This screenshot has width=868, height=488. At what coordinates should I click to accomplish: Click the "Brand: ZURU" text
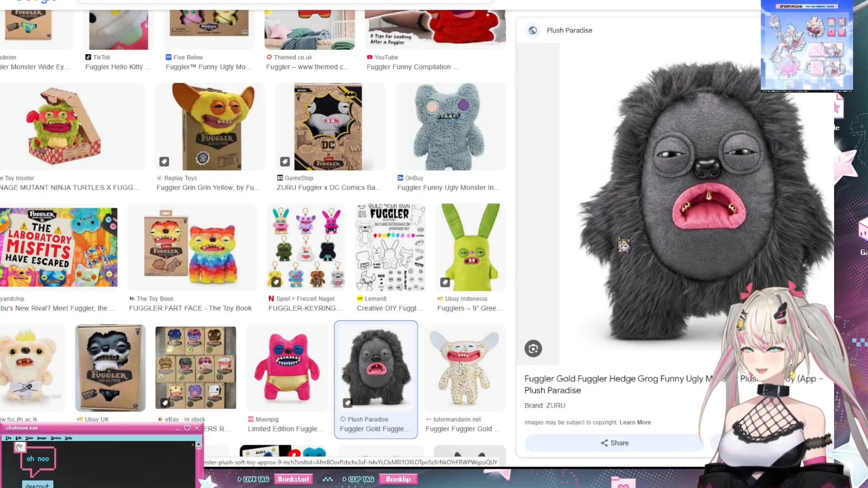pyautogui.click(x=545, y=405)
